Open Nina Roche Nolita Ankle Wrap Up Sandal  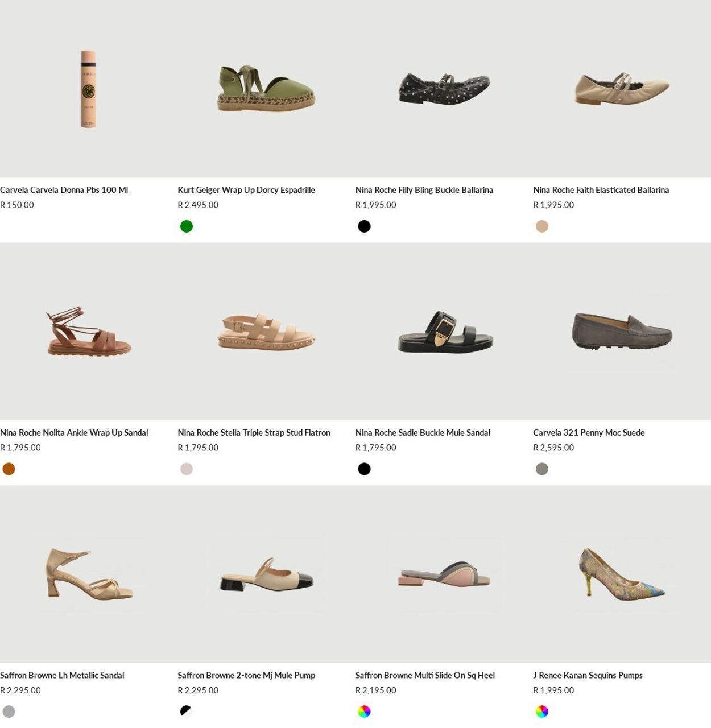click(x=74, y=433)
